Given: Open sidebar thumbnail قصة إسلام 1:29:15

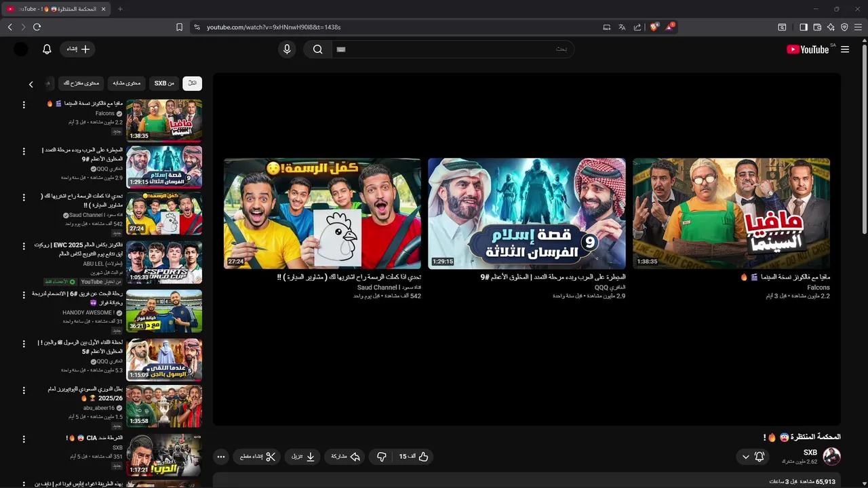Looking at the screenshot, I should coord(164,167).
